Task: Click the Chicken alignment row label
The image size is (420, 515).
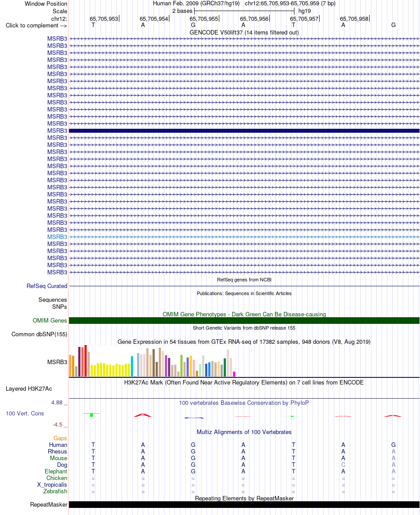Action: click(x=57, y=478)
